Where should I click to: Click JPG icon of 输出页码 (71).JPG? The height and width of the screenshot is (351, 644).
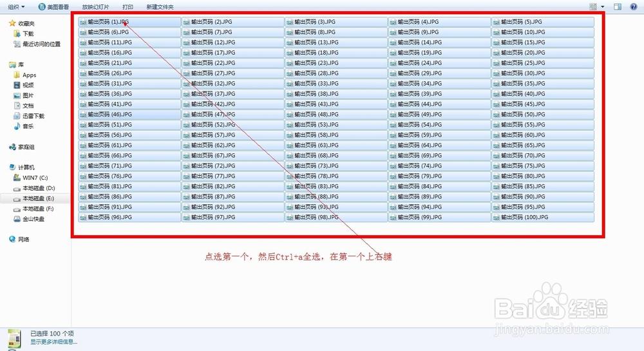click(83, 166)
